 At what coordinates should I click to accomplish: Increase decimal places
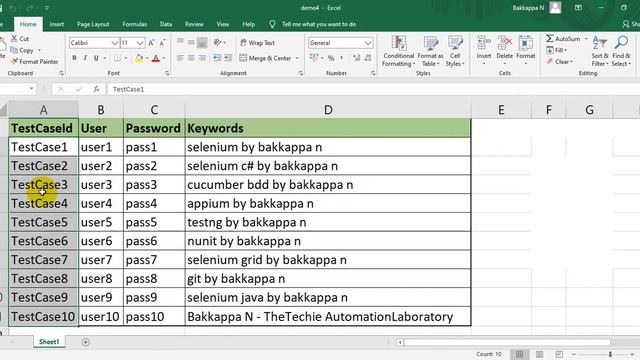[x=357, y=58]
